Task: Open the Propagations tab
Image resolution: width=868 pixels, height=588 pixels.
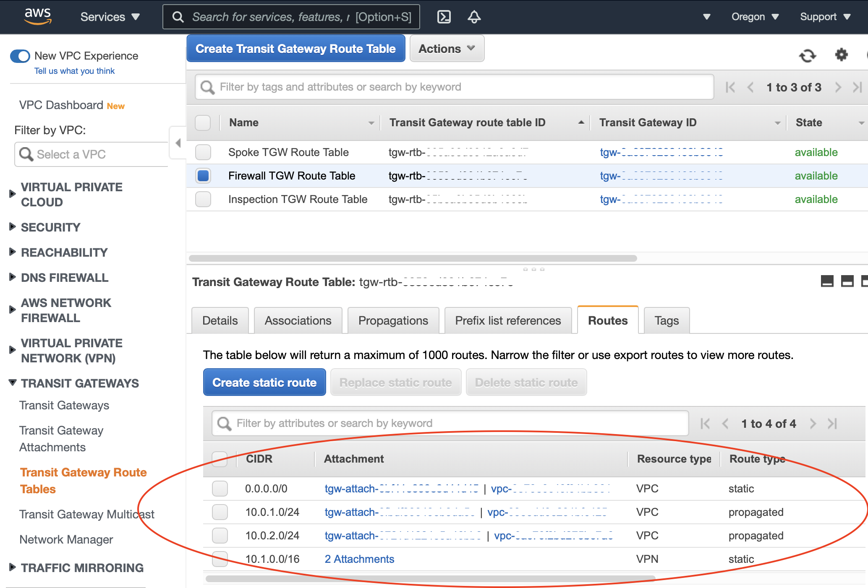Action: tap(393, 320)
